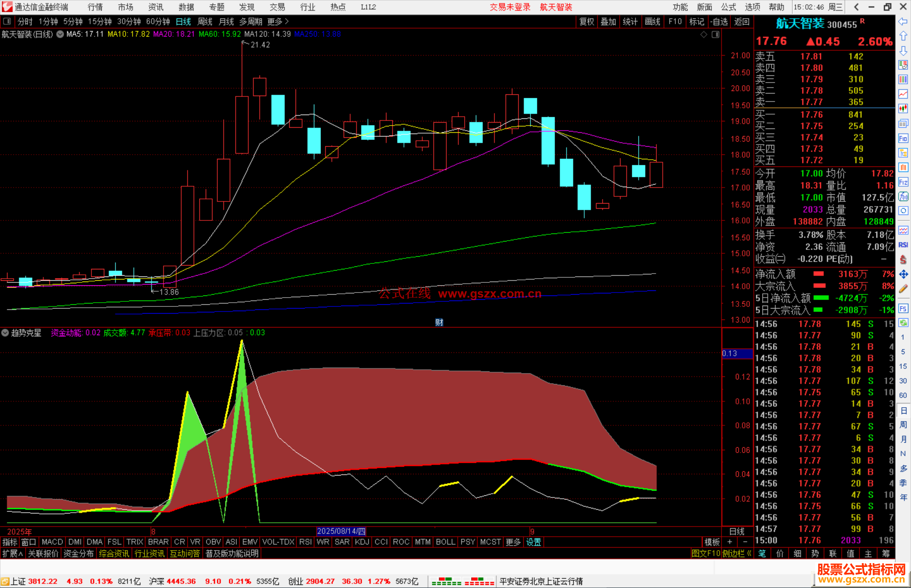Open the 资讯 menu
This screenshot has height=588, width=911.
[x=156, y=7]
